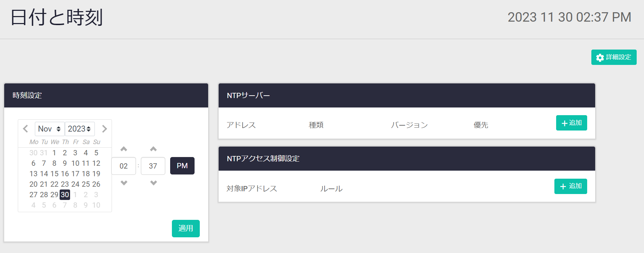Increase the hour with up arrow
This screenshot has width=644, height=253.
coord(124,149)
